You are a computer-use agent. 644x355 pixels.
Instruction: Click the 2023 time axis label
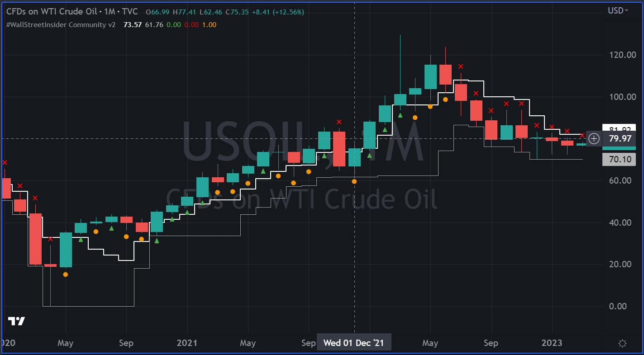(552, 343)
